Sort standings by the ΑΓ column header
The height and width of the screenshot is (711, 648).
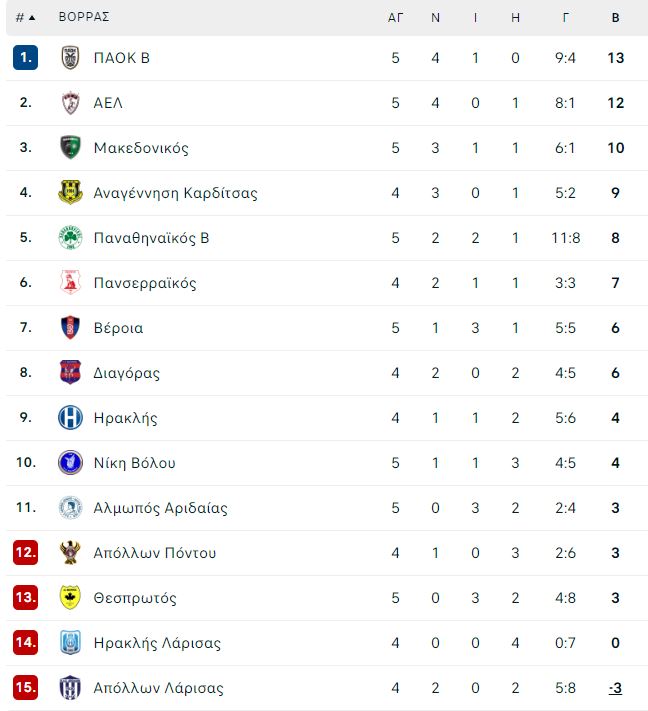395,18
